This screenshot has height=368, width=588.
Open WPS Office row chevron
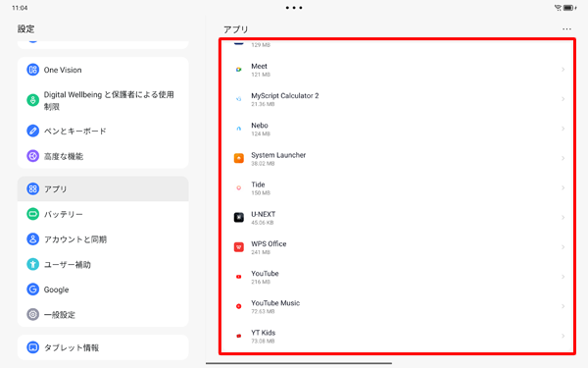pyautogui.click(x=563, y=247)
